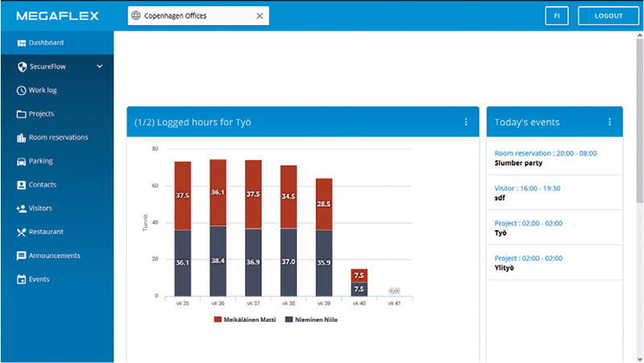Click the SecureFlow shield icon
This screenshot has height=363, width=644.
(x=22, y=67)
